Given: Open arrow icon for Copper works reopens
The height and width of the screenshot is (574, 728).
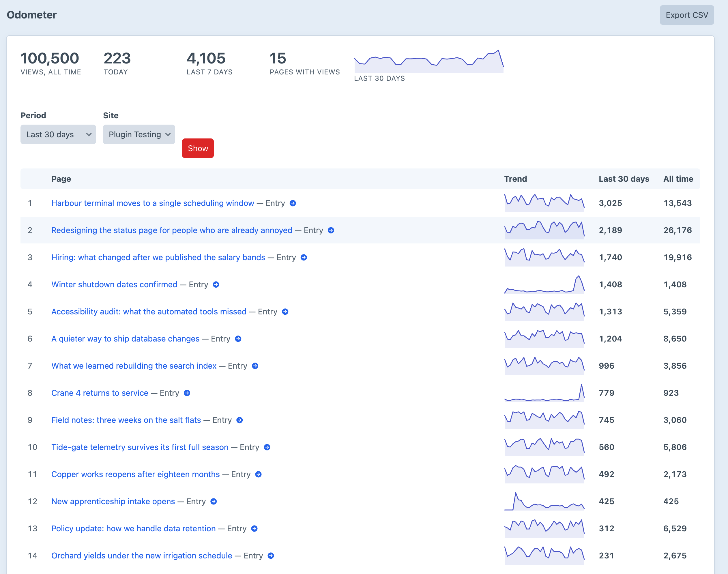Looking at the screenshot, I should (259, 474).
